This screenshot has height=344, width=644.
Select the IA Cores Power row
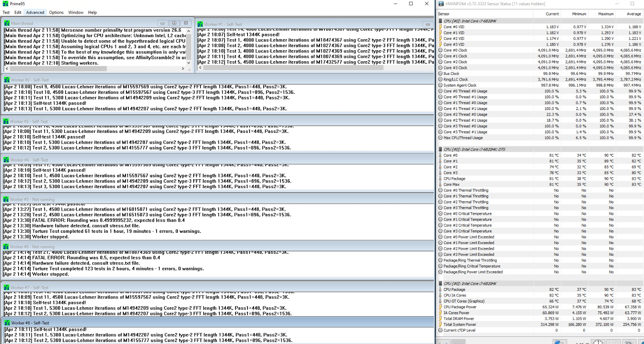point(540,313)
